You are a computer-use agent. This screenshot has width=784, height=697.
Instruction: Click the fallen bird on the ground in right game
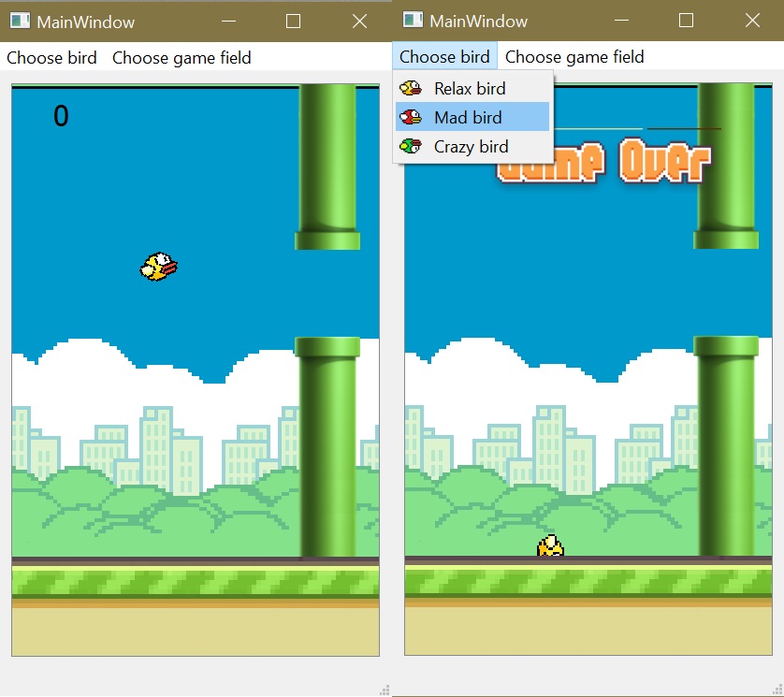(550, 546)
